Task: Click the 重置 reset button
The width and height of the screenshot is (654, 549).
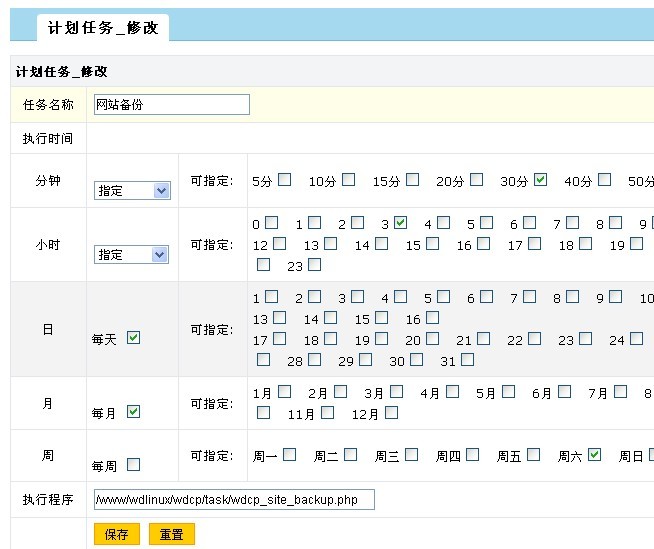Action: pos(172,534)
